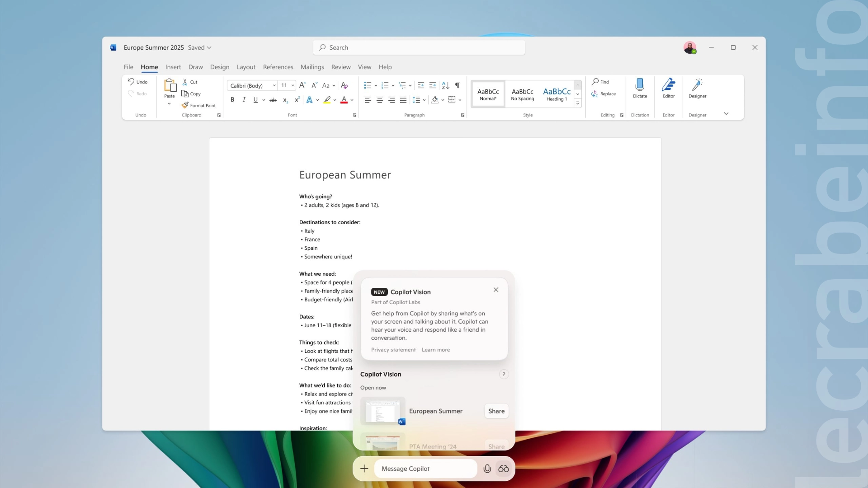Open Replace in Editing group
The image size is (868, 488).
[604, 94]
